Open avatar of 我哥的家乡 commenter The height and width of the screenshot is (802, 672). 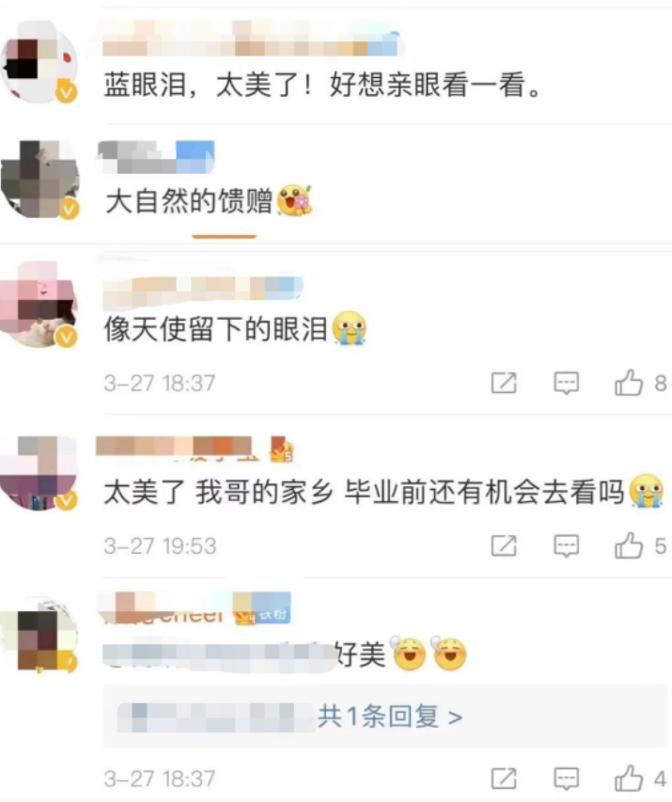tap(39, 473)
